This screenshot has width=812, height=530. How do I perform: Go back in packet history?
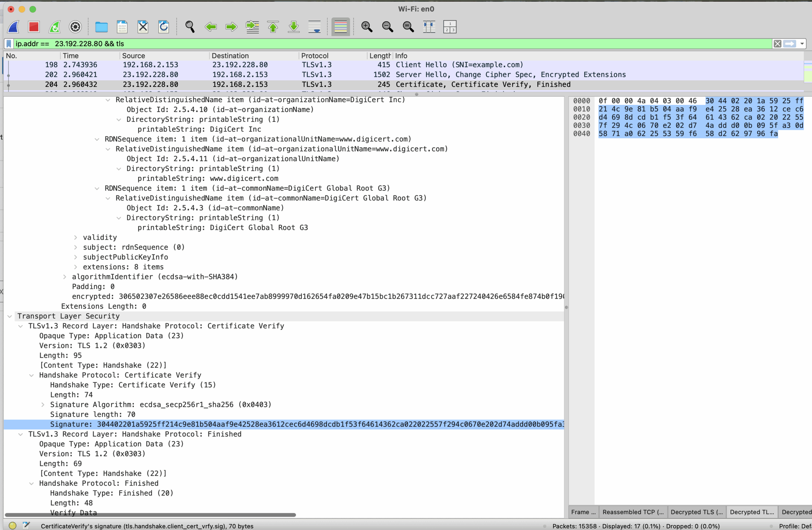coord(211,27)
